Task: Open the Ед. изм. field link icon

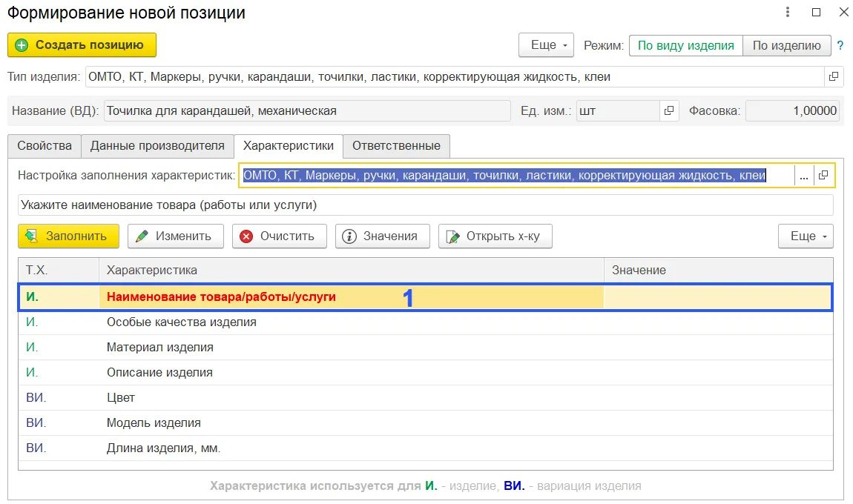Action: click(x=669, y=111)
